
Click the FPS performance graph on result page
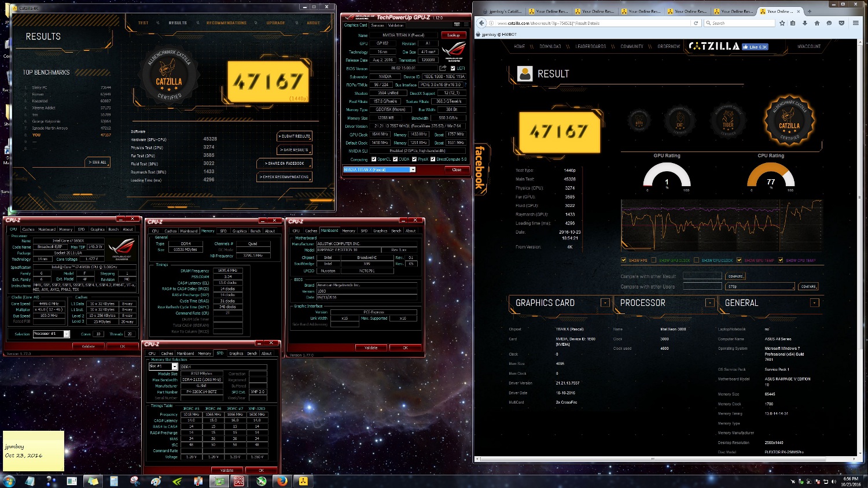[x=721, y=226]
